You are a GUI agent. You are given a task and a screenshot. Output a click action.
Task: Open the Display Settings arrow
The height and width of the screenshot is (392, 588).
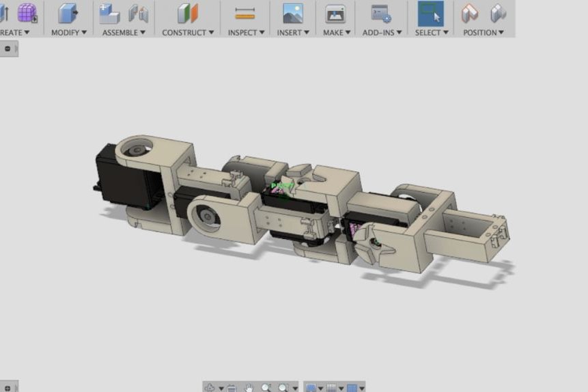pyautogui.click(x=320, y=389)
